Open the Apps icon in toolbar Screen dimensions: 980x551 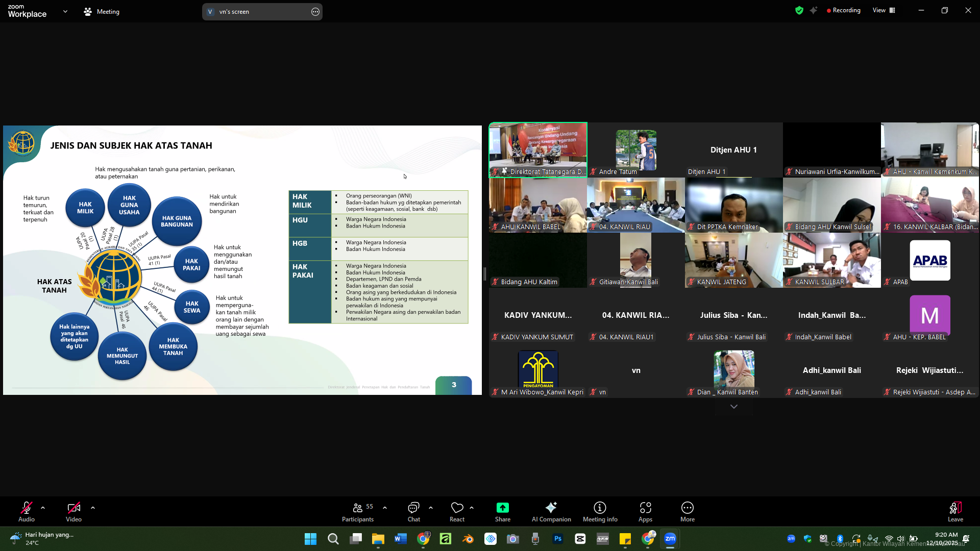point(645,508)
